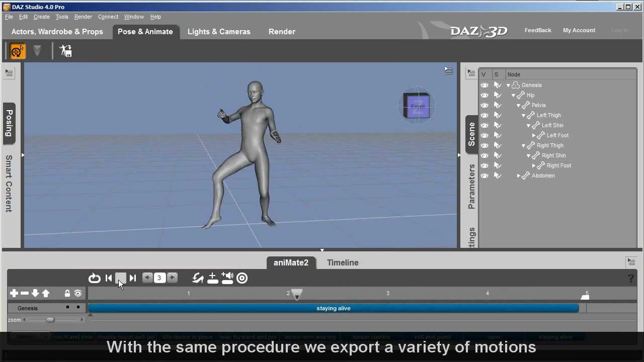Add a new track with plus icon
This screenshot has height=362, width=644.
click(14, 293)
